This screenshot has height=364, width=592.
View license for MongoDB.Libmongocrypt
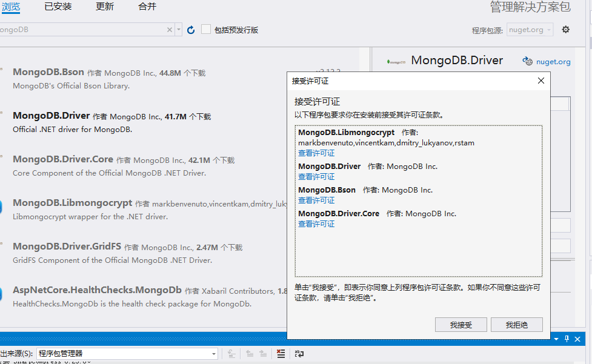[316, 153]
